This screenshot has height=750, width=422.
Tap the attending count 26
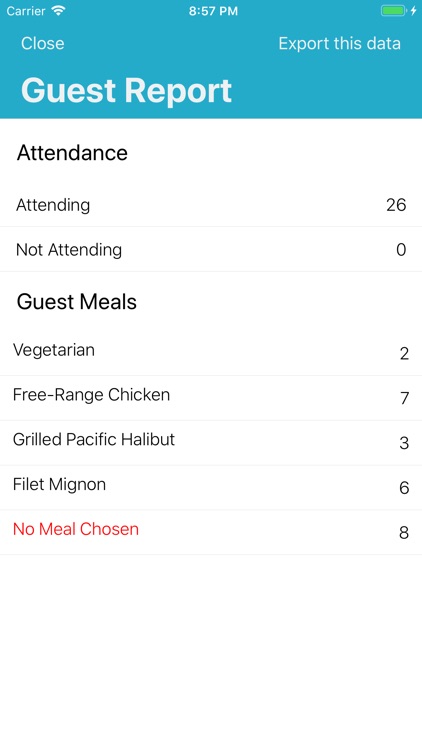396,205
